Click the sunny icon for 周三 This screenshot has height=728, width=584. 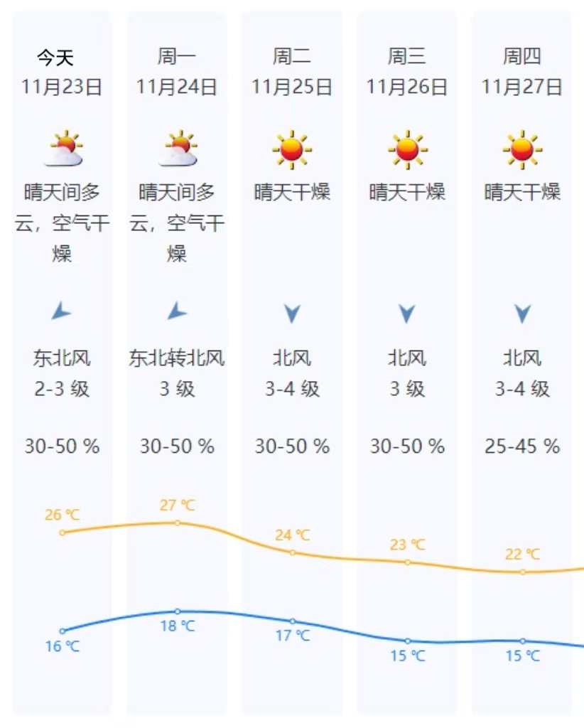[407, 149]
